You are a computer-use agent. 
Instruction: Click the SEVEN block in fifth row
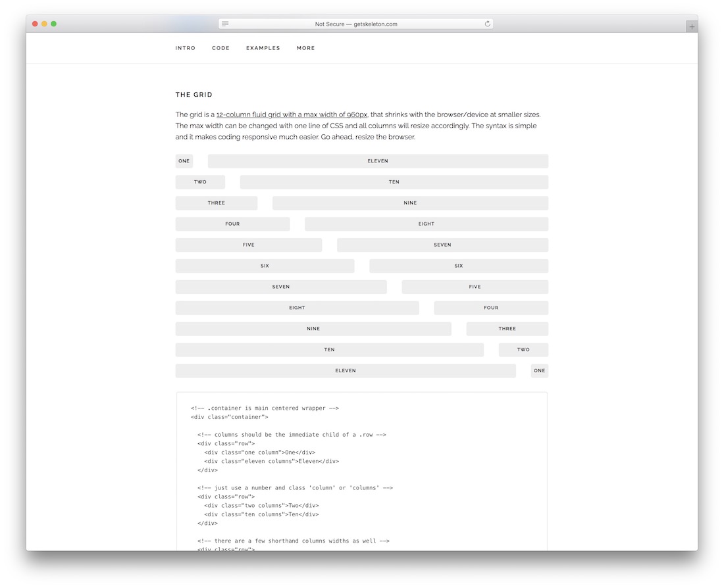click(442, 245)
